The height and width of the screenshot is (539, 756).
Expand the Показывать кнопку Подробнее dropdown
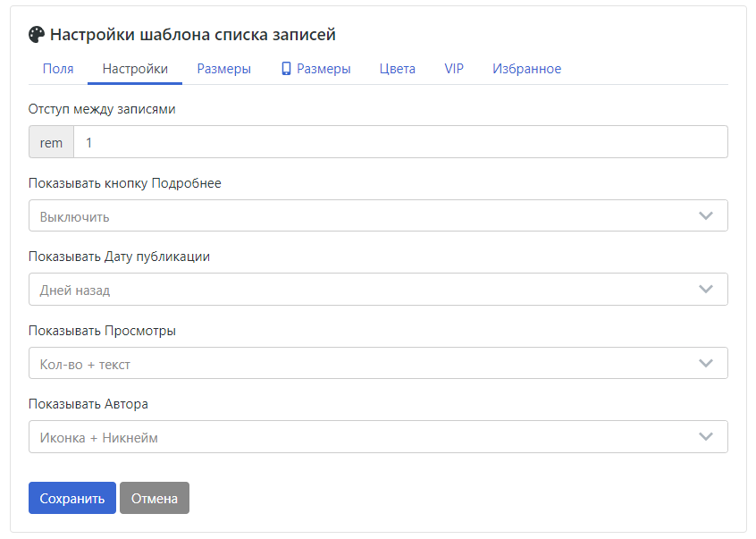[x=378, y=215]
